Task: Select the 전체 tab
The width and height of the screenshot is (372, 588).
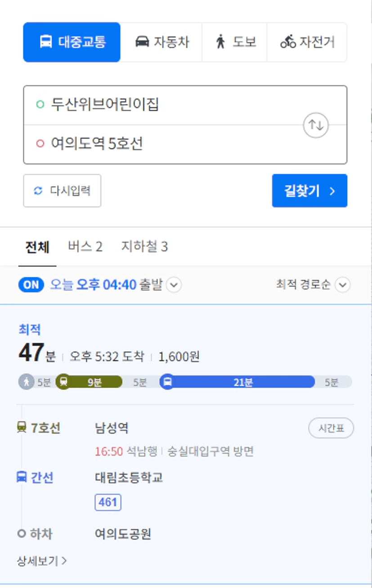Action: point(37,247)
